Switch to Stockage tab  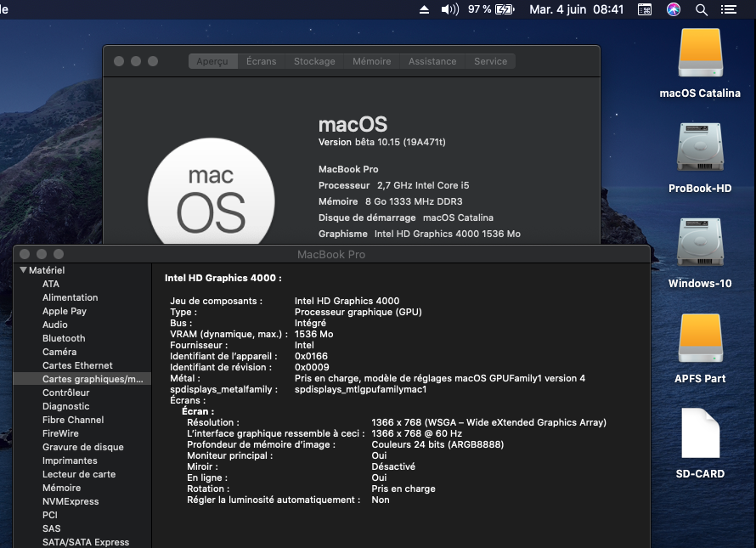(314, 61)
